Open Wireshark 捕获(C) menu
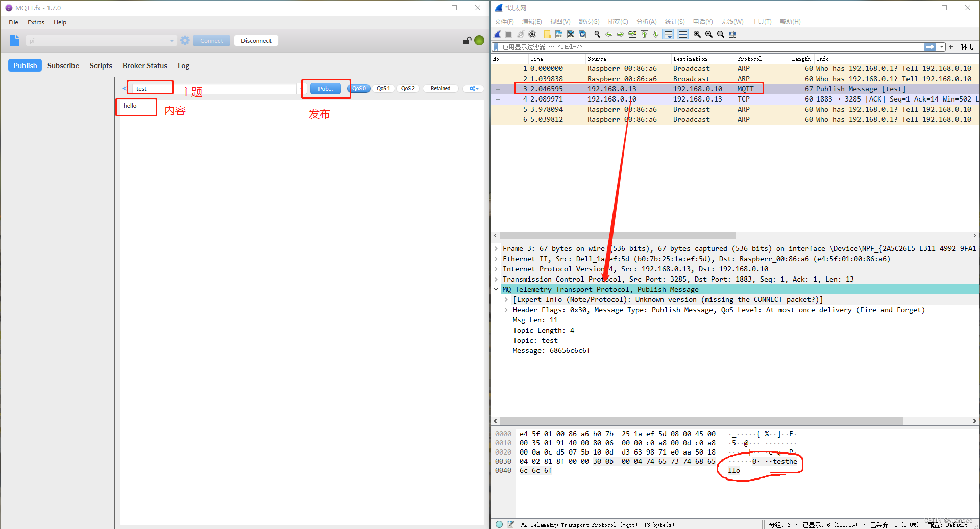 coord(618,22)
